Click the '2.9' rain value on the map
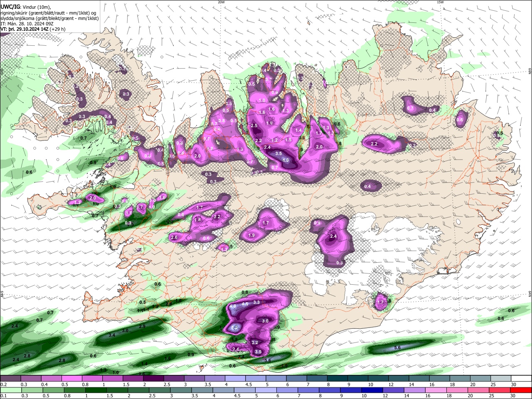532x399 pixels. (142, 327)
